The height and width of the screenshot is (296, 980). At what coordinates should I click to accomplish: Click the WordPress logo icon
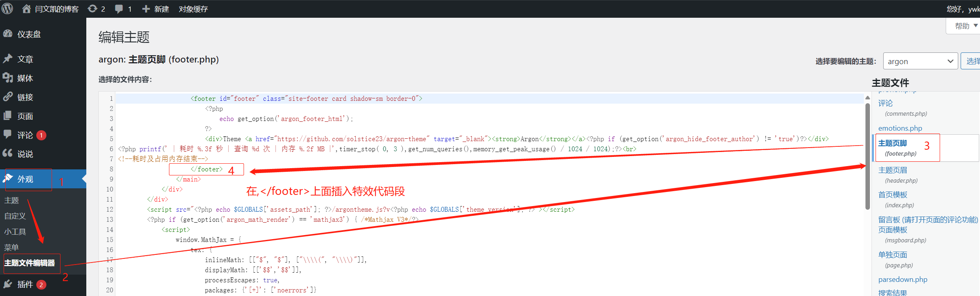(7, 8)
